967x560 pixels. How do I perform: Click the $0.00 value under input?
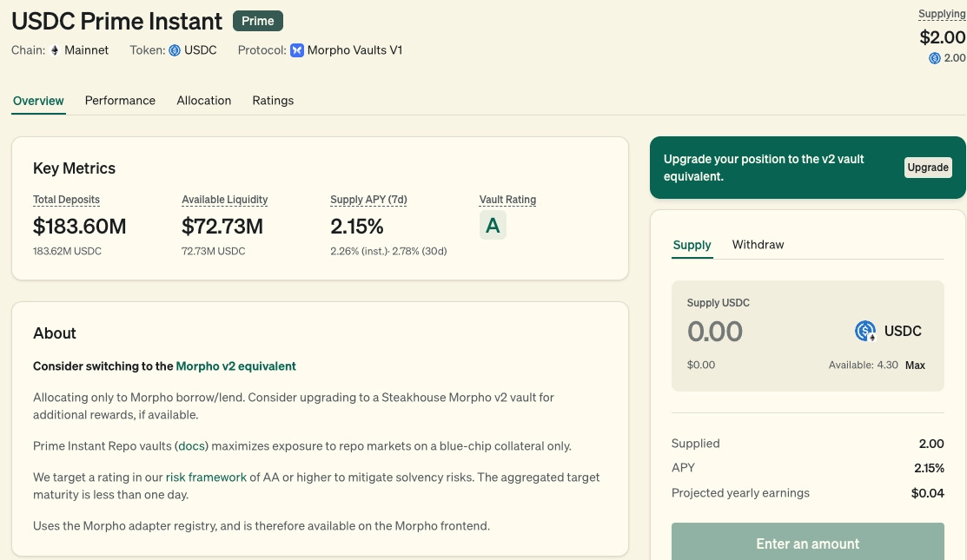tap(700, 366)
